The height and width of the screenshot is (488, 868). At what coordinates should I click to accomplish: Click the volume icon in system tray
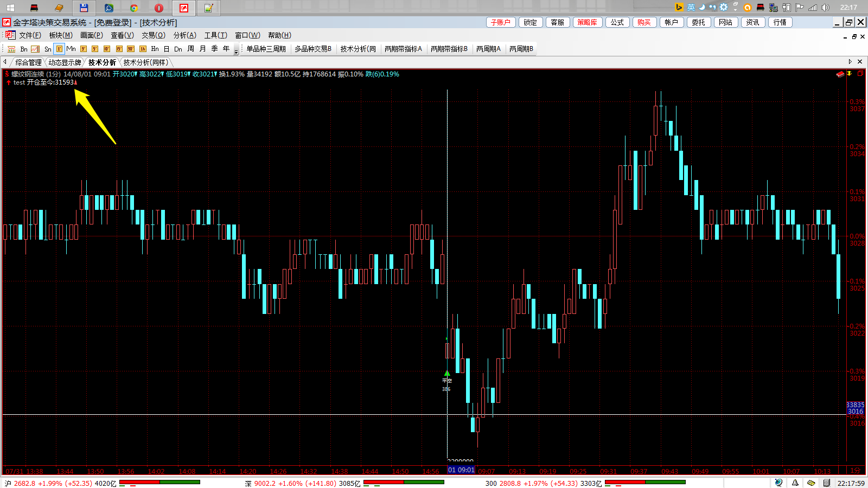825,8
